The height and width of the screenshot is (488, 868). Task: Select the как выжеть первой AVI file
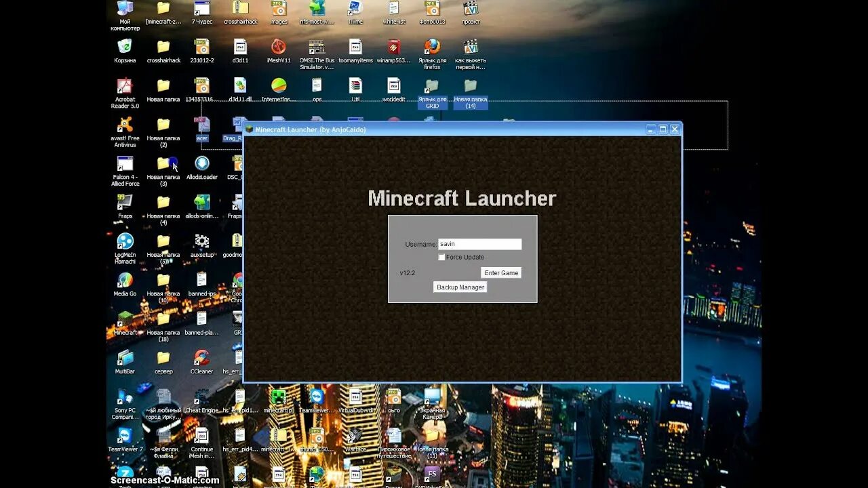471,47
